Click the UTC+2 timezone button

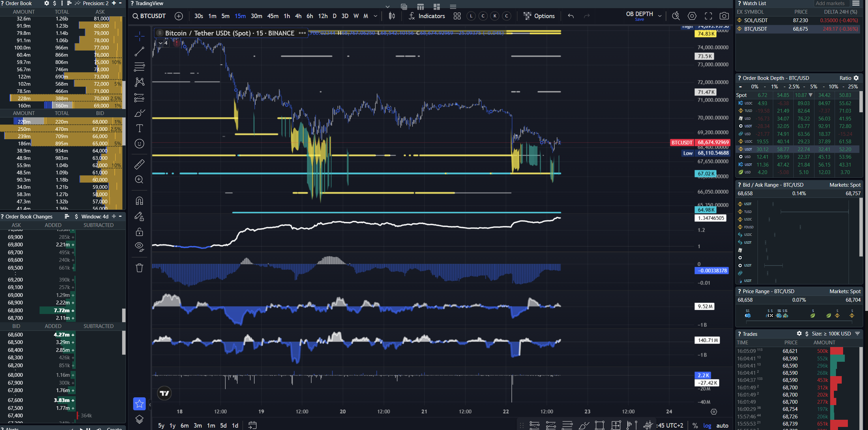670,426
